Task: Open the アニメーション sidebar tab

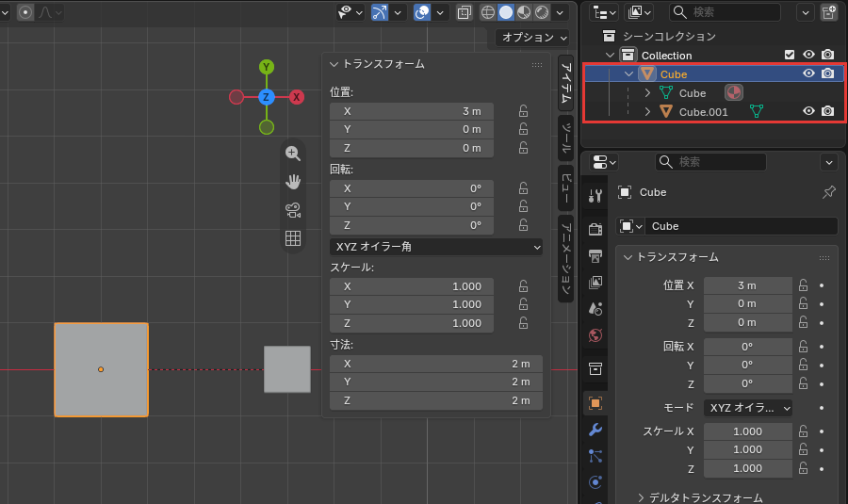Action: [x=565, y=258]
